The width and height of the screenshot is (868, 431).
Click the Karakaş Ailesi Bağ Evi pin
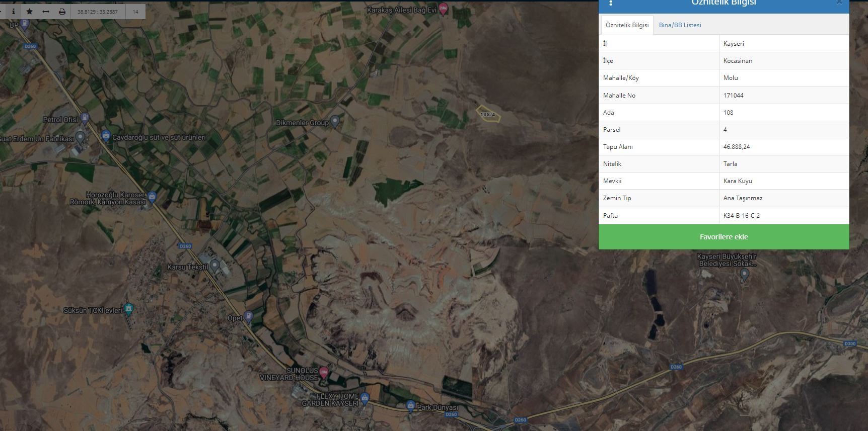443,9
